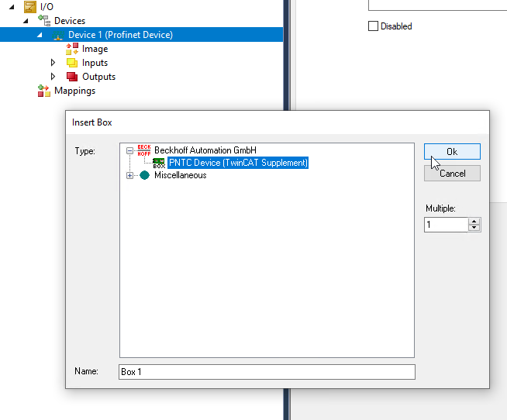Expand the Inputs node
Screen dimensions: 507x420
tap(53, 63)
